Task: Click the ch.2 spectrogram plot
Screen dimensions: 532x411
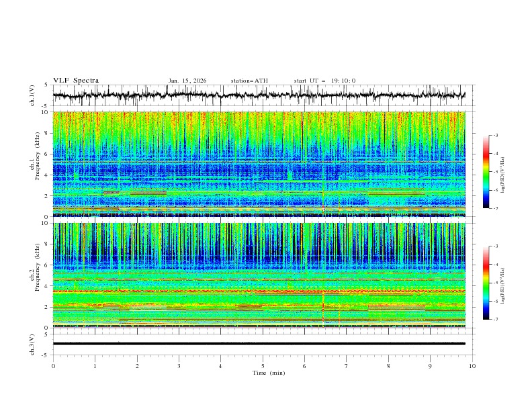Action: (x=259, y=275)
